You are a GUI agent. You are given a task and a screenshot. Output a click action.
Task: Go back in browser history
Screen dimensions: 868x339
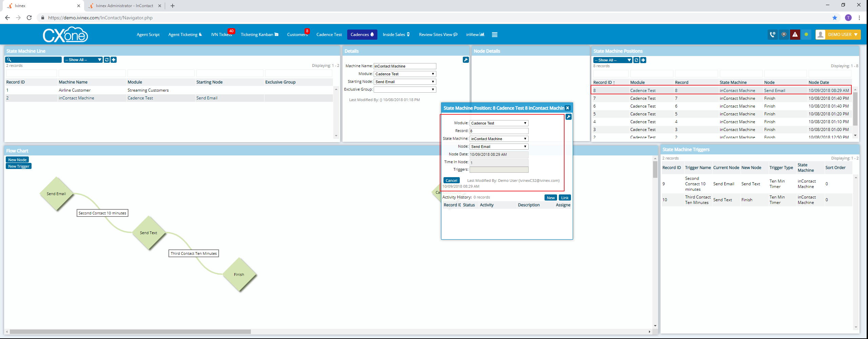click(7, 18)
